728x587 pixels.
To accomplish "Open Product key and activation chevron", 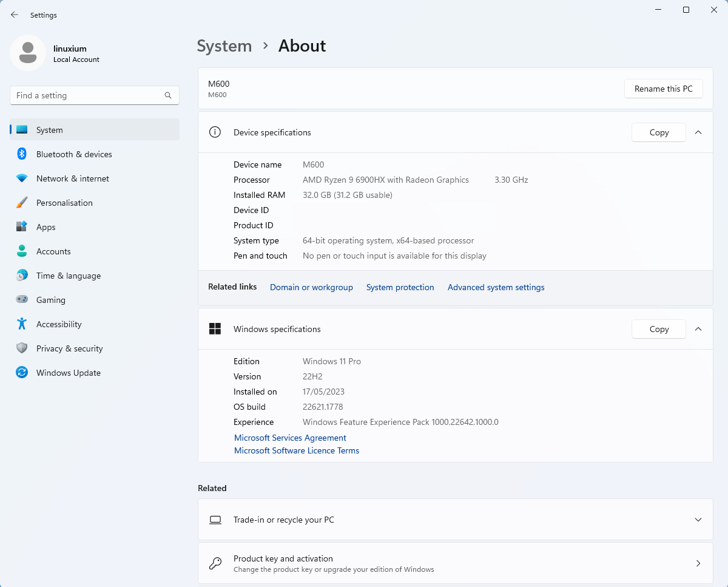I will pyautogui.click(x=698, y=563).
